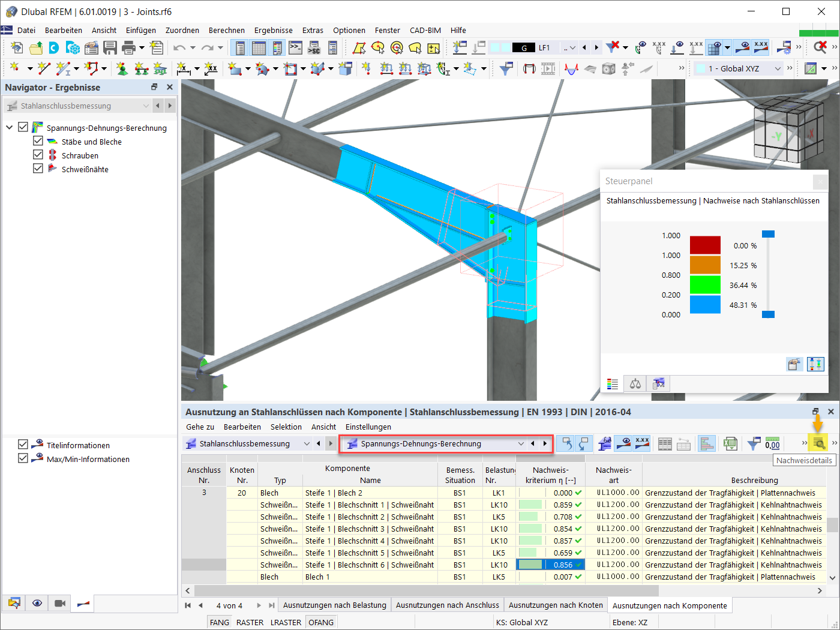Screen dimensions: 840x630
Task: Open the undo history dropdown arrow
Action: (x=193, y=48)
